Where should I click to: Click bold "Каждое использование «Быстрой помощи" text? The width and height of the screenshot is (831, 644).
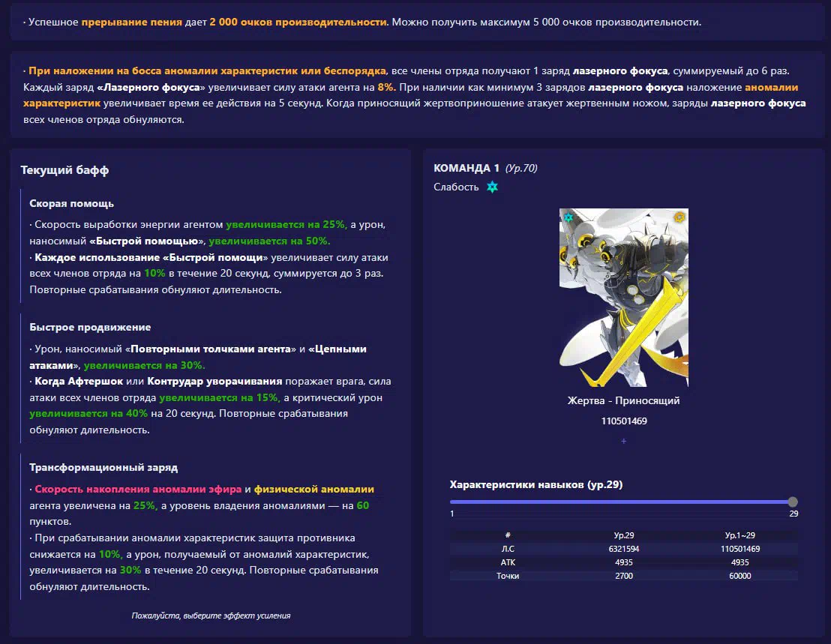pyautogui.click(x=149, y=257)
